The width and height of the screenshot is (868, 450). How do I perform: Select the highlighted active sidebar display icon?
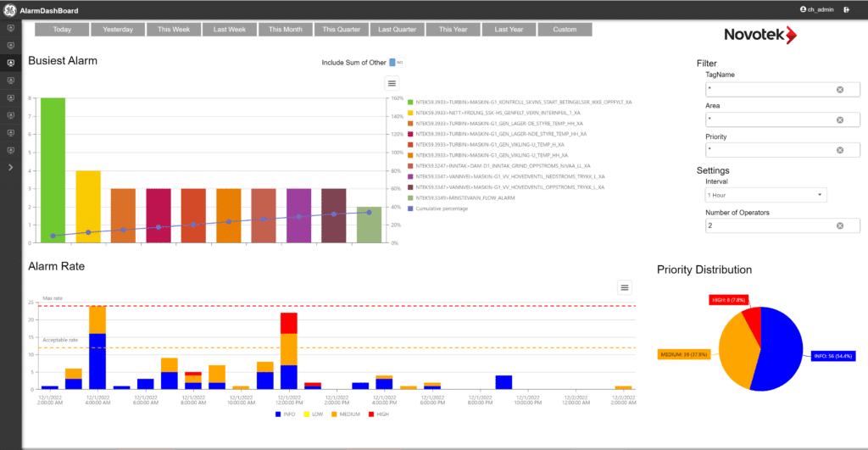point(10,63)
